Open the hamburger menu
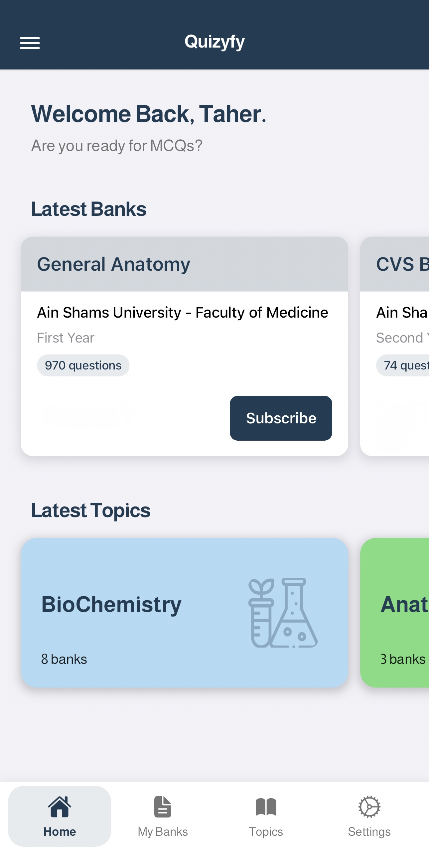 30,43
